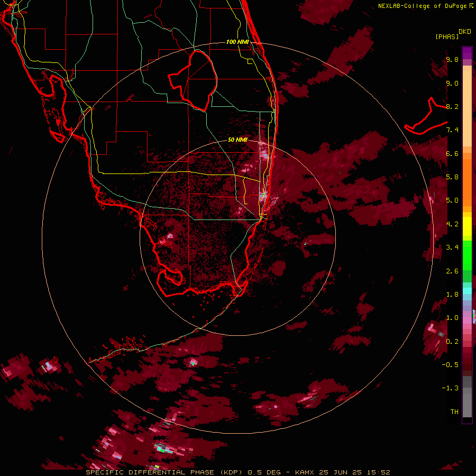Click the "100 NMI" range ring label
This screenshot has width=476, height=476.
pyautogui.click(x=237, y=42)
